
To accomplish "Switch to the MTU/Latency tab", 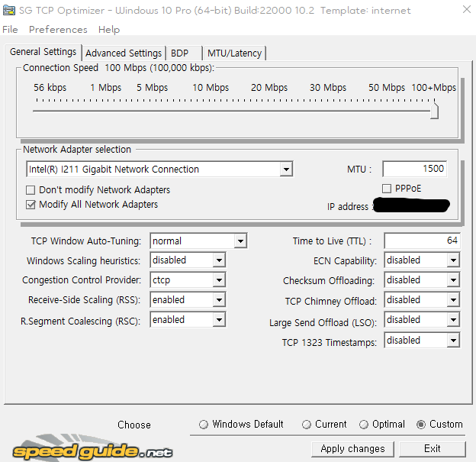I will click(234, 53).
